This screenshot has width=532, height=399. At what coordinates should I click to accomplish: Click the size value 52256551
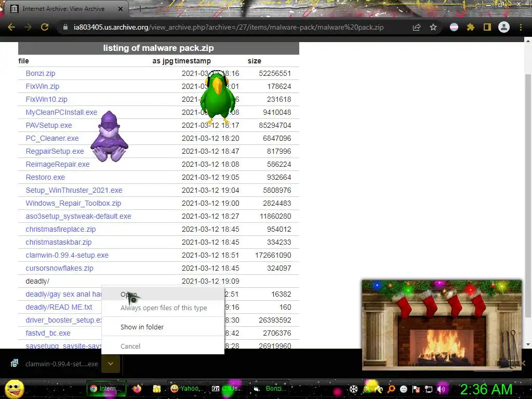[275, 73]
